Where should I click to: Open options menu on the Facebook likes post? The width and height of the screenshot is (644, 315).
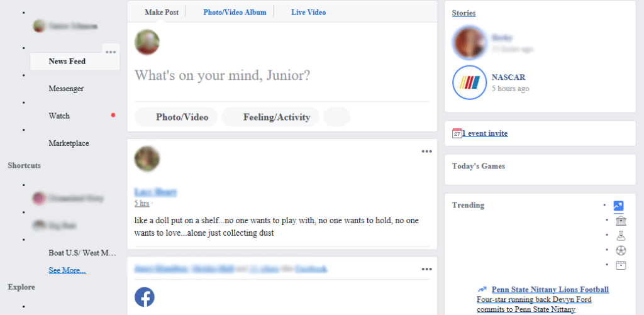(x=427, y=269)
